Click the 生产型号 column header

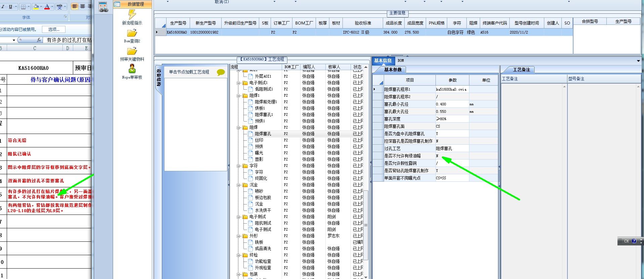coord(178,23)
